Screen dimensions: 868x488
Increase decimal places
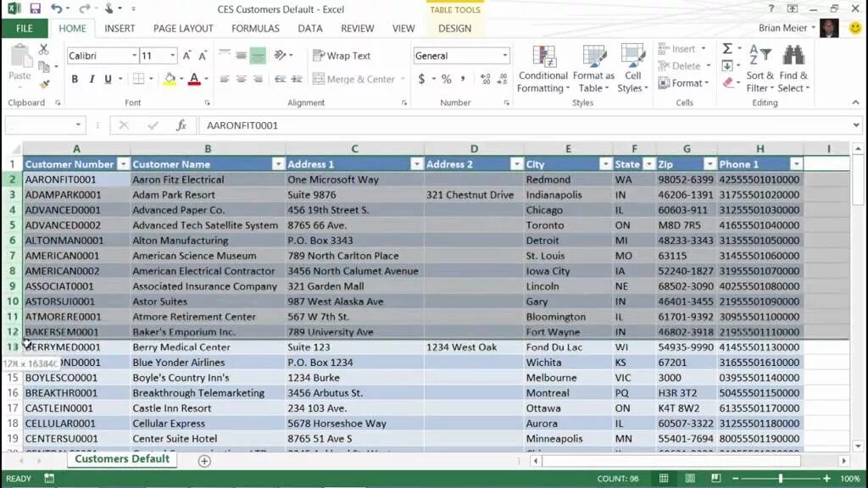(x=486, y=79)
